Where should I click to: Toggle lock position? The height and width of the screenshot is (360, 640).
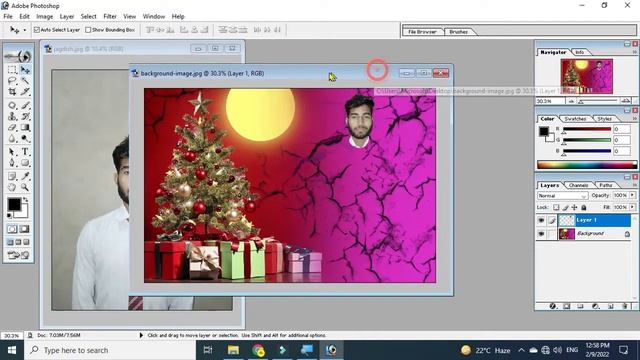coord(574,207)
